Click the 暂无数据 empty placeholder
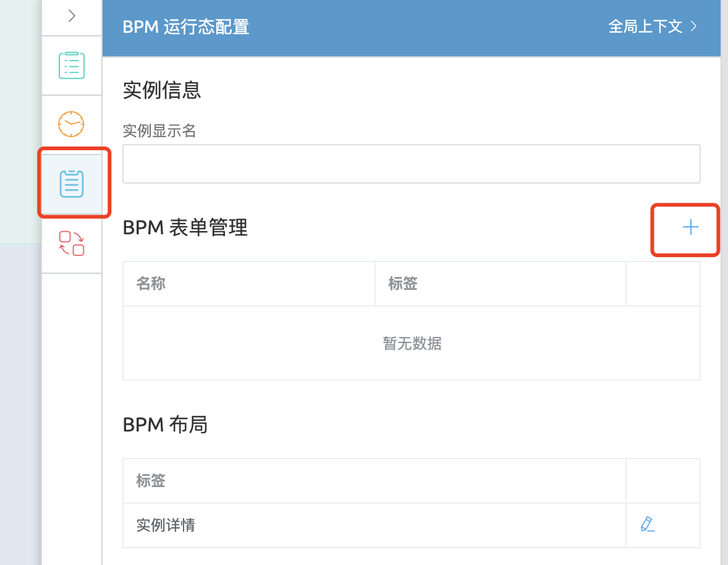The image size is (728, 565). [x=412, y=343]
